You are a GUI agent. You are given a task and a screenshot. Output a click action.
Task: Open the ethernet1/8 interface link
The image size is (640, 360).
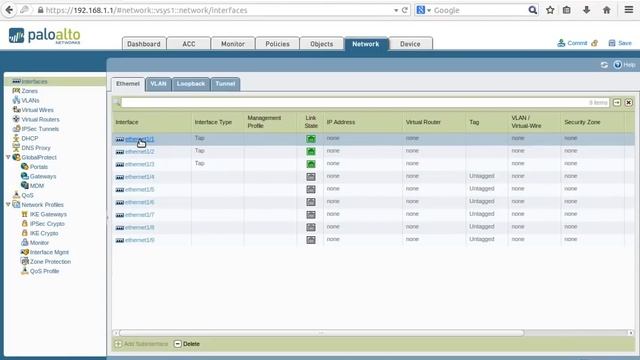click(140, 228)
